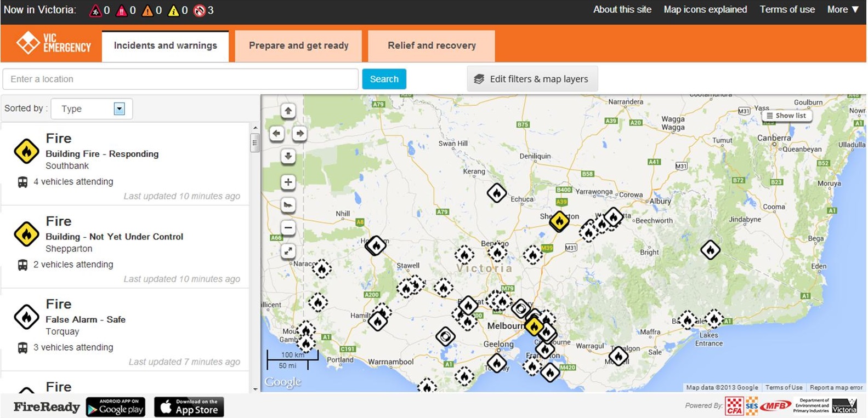Screen dimensions: 868x418
Task: Open the Building - Not Yet Under Control incident
Action: tap(125, 247)
